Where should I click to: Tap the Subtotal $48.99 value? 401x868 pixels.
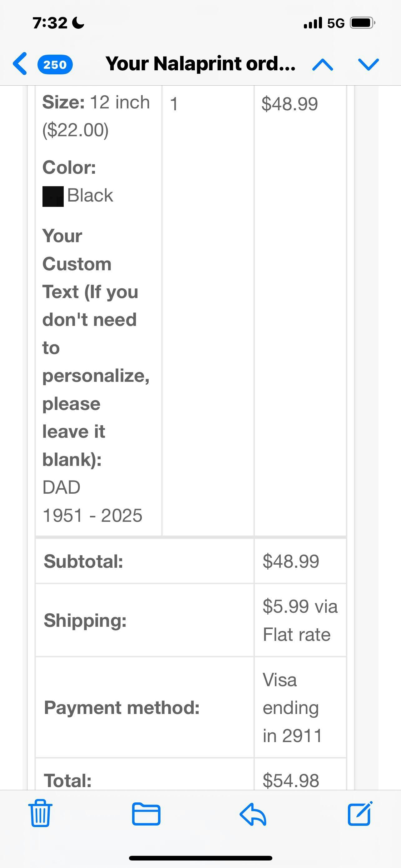(x=290, y=561)
